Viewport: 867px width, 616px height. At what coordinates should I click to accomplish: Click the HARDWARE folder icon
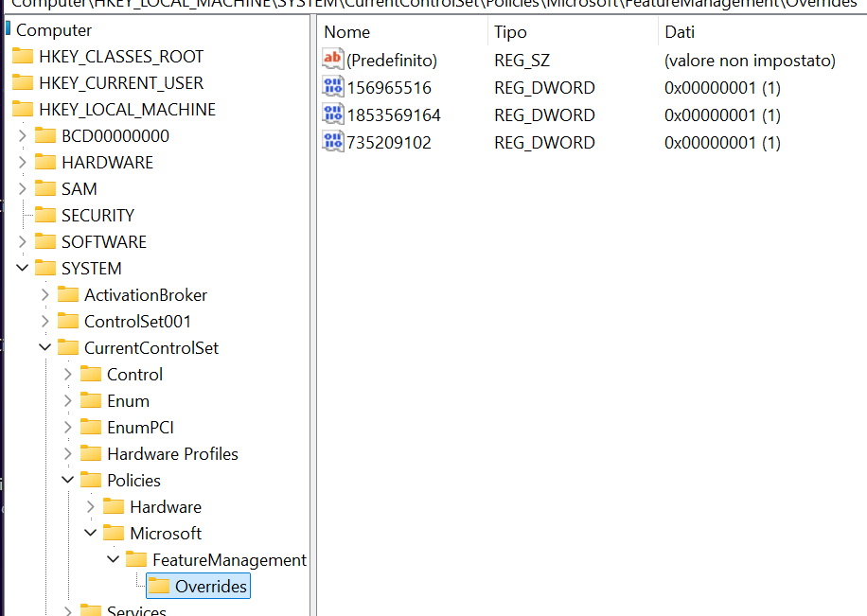pyautogui.click(x=45, y=162)
